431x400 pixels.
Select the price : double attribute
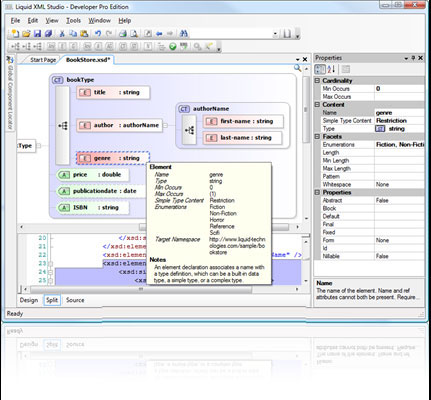point(93,175)
